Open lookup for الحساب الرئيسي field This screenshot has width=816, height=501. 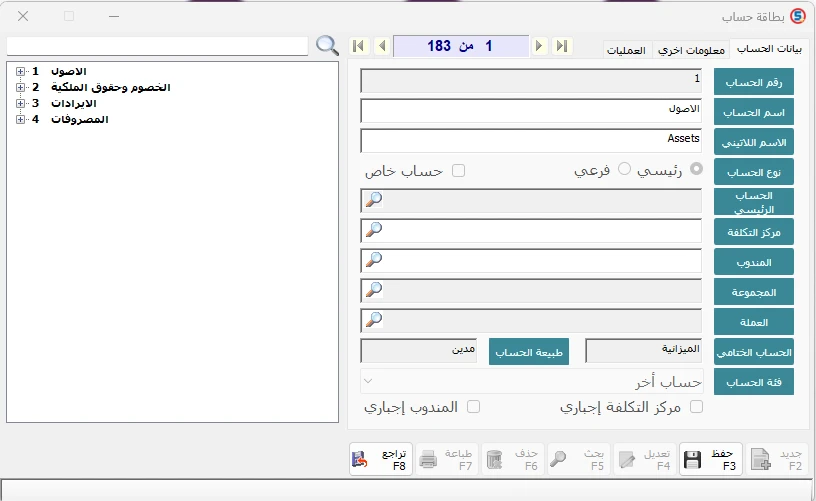pyautogui.click(x=374, y=200)
